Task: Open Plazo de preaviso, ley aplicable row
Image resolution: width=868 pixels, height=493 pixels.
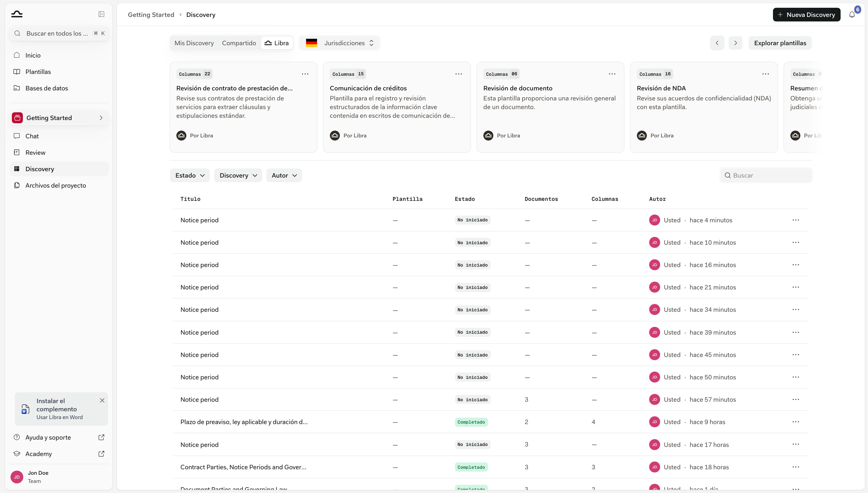Action: [491, 422]
